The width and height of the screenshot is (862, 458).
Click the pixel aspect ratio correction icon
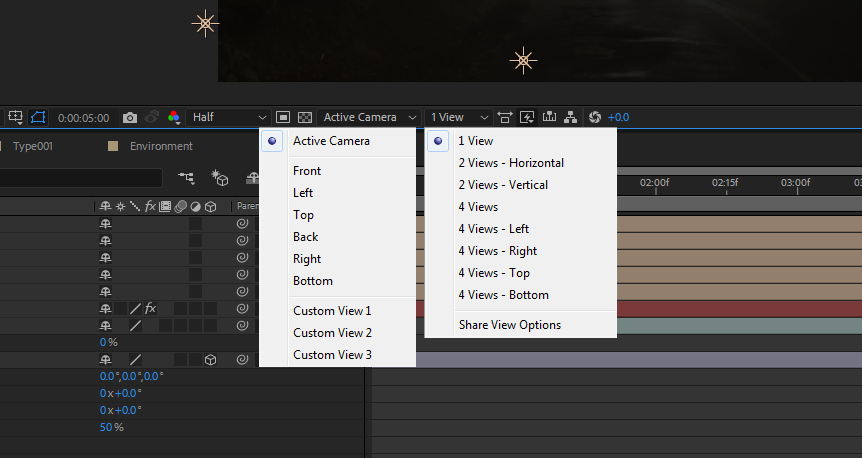point(505,117)
